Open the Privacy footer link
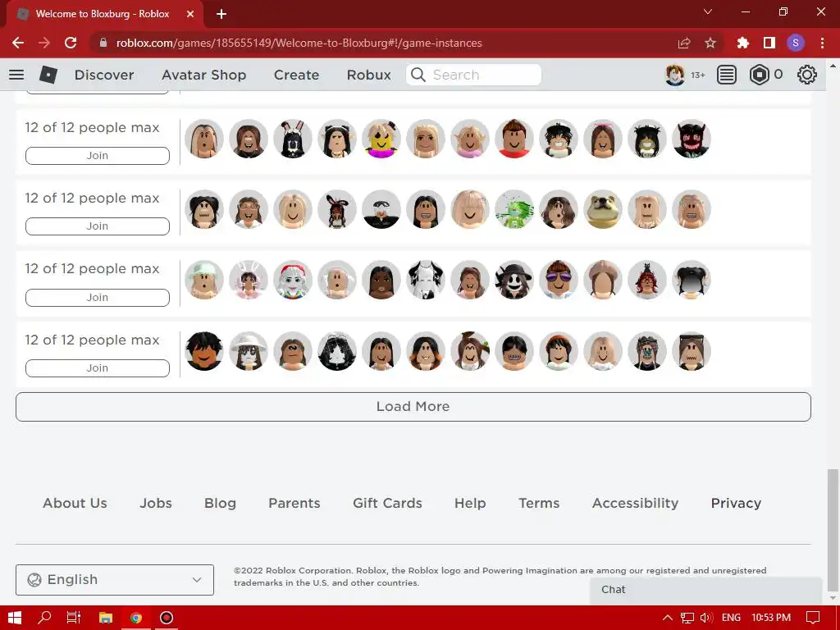Viewport: 840px width, 630px height. (x=736, y=503)
